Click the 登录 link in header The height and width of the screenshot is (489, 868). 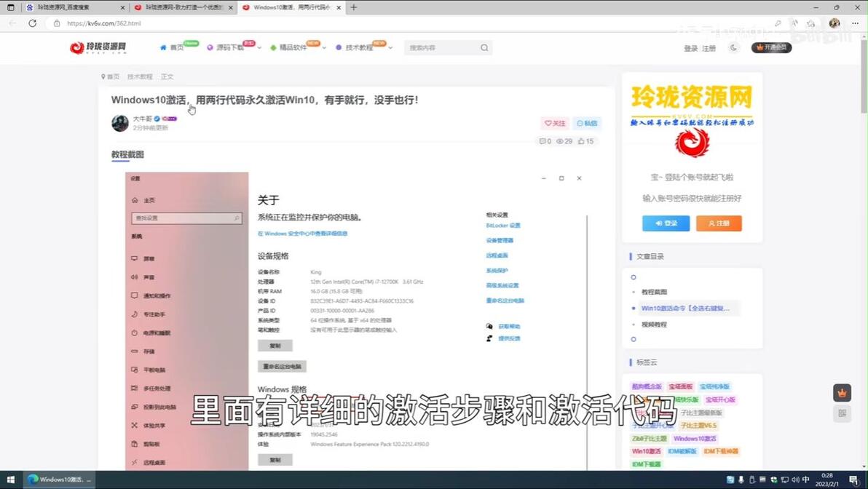[690, 48]
